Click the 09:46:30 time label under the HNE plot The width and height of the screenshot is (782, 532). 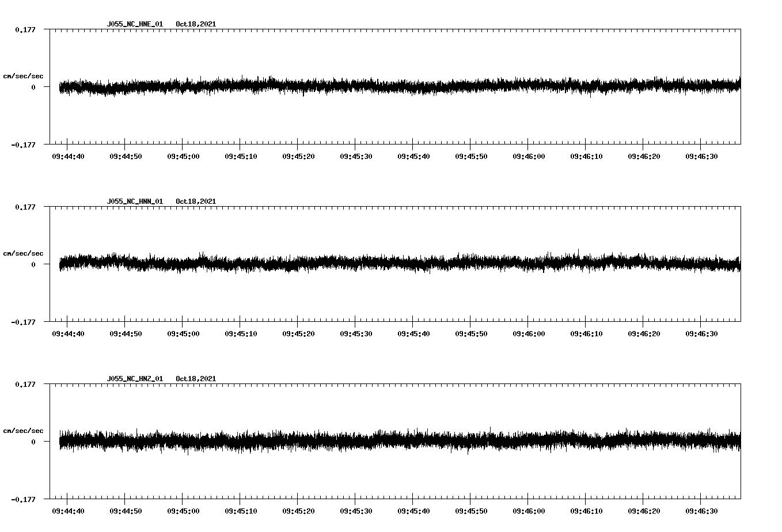[x=701, y=156]
